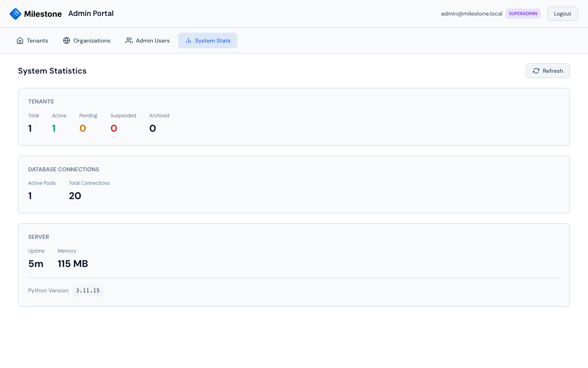Click the Archived label
Viewport: 588px width, 368px height.
159,116
